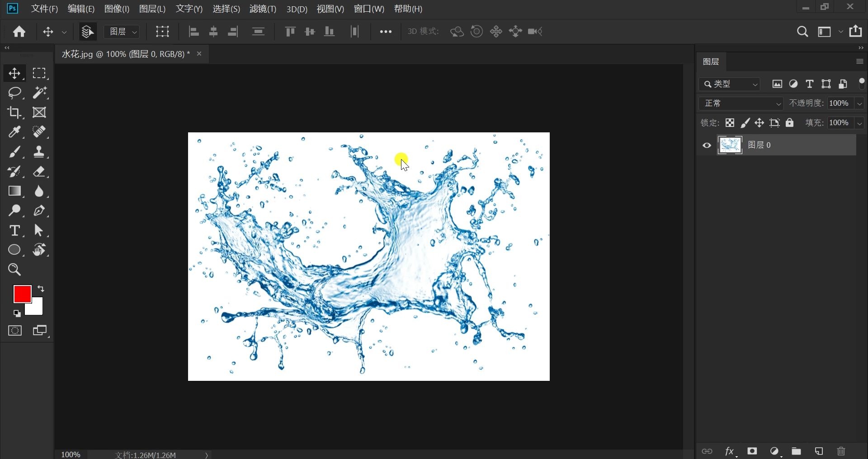This screenshot has width=868, height=459.
Task: Toggle lock all on layer
Action: point(789,123)
